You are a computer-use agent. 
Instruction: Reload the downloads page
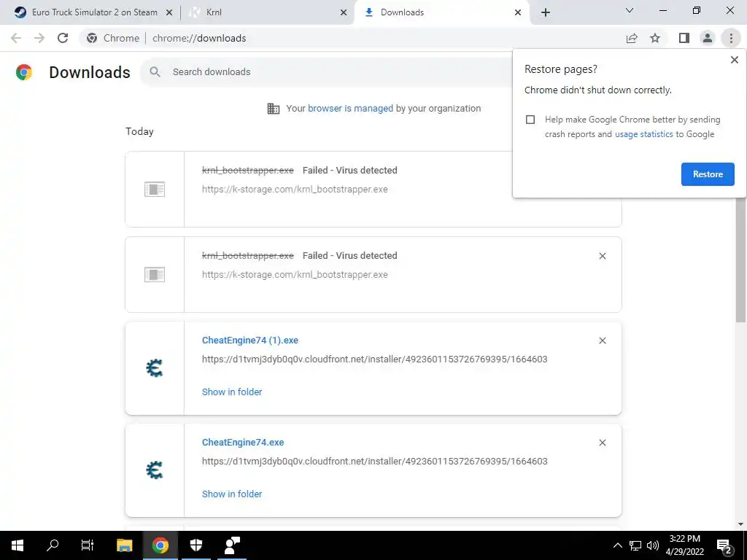click(x=63, y=38)
